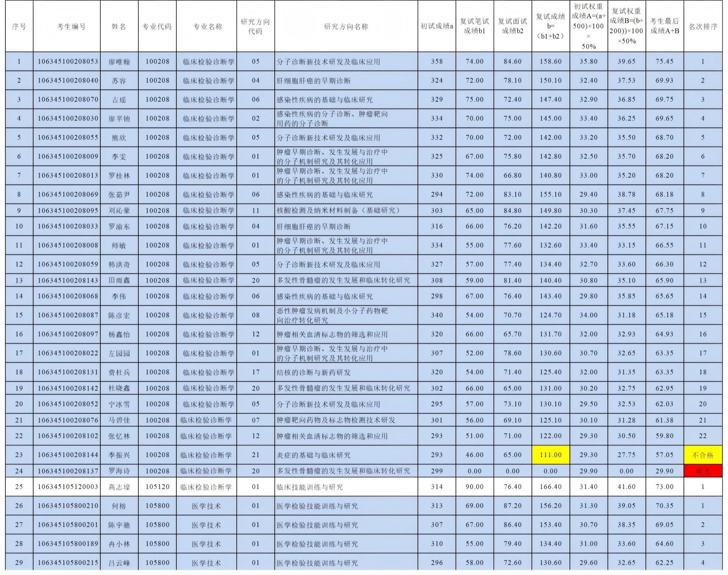Click the 姓名 column header
Viewport: 728px width, 575px height.
point(119,27)
